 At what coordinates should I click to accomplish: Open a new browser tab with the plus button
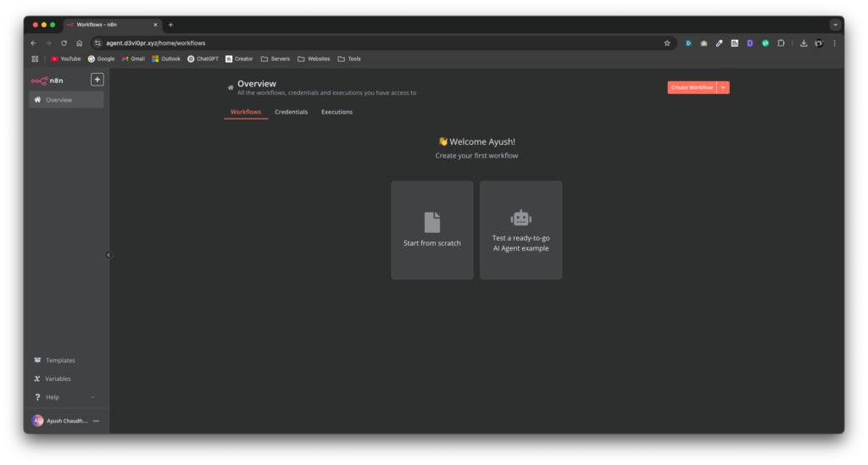[x=170, y=25]
